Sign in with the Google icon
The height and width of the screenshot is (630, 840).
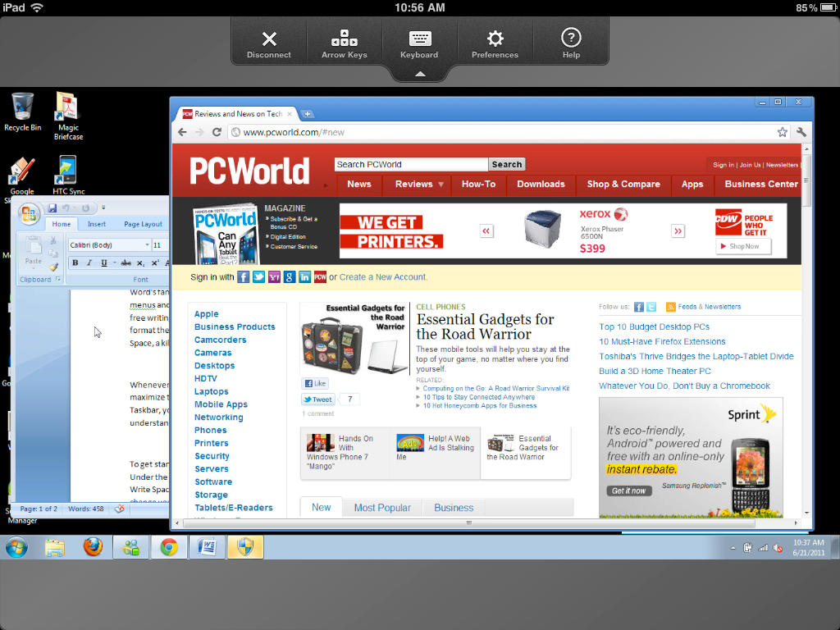coord(290,277)
